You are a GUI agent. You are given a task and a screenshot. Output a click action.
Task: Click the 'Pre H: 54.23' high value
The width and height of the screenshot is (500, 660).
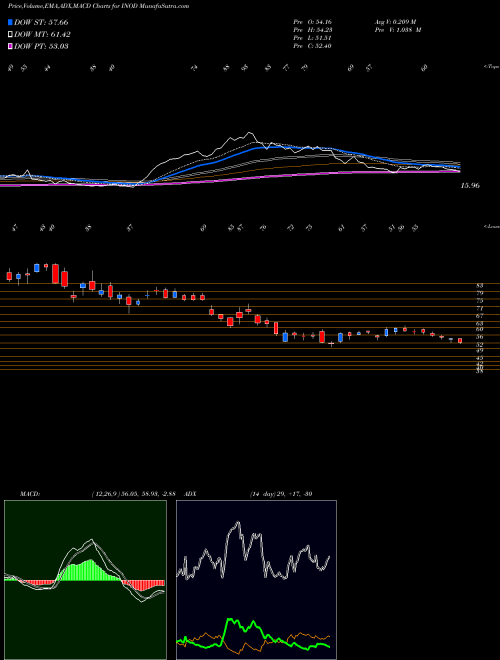coord(313,30)
